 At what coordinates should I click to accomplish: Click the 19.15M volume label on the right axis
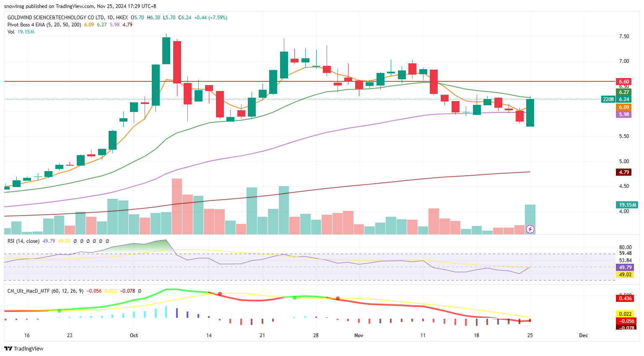tap(627, 205)
